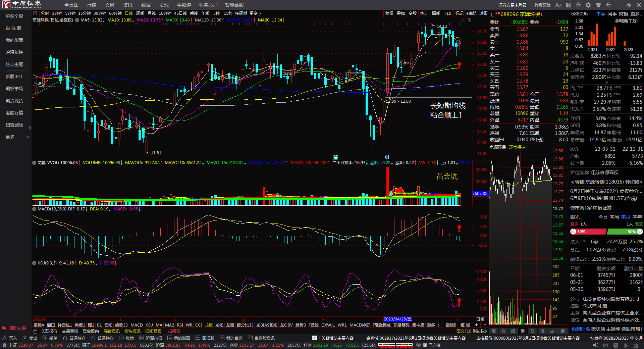
Task: Click the green 50% 看空 sentiment bar
Action: pyautogui.click(x=625, y=232)
